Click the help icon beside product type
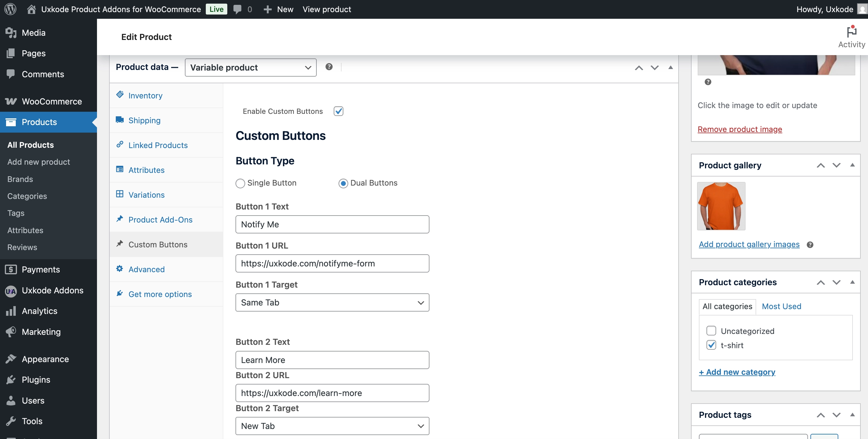The width and height of the screenshot is (868, 439). point(329,67)
